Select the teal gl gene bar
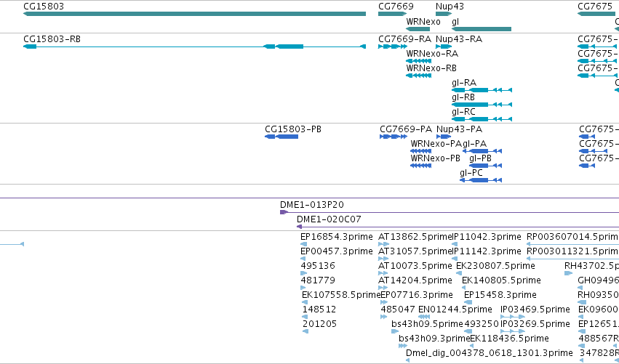The width and height of the screenshot is (619, 364). 482,29
